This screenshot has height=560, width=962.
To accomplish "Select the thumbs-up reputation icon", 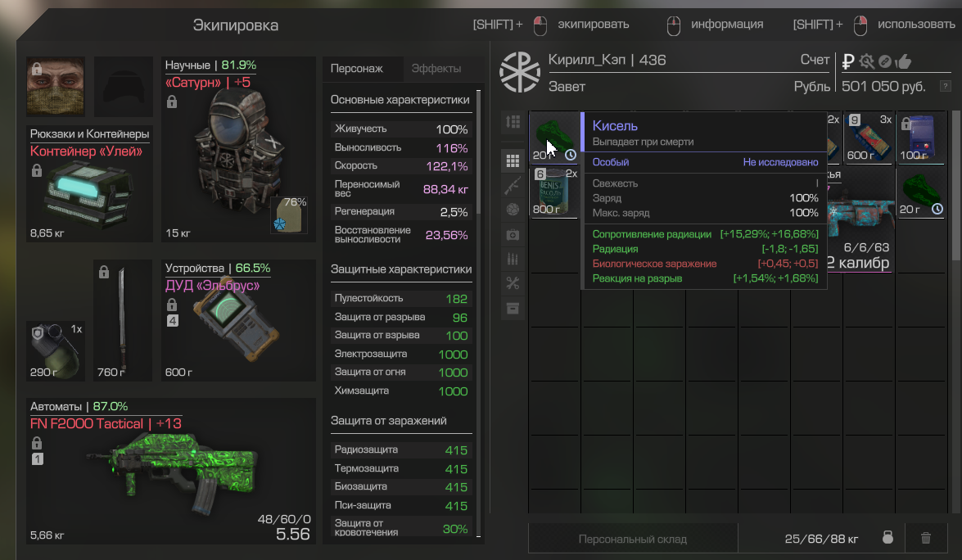I will pyautogui.click(x=903, y=61).
